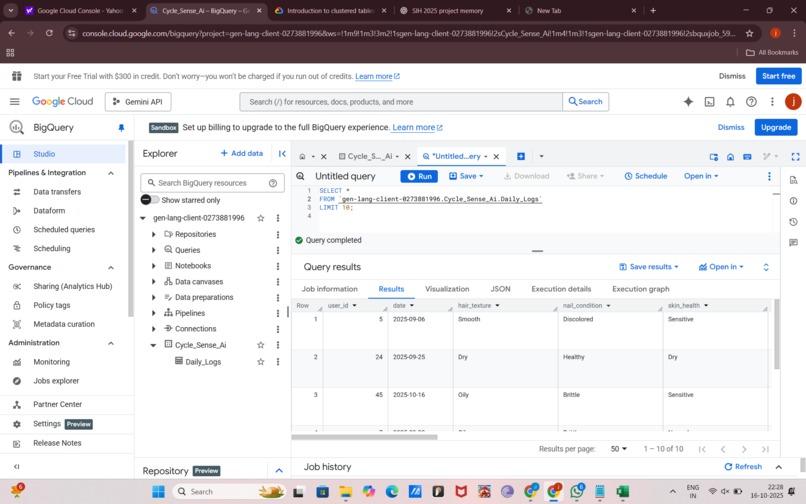Toggle Show starred only switch
The image size is (806, 504).
pyautogui.click(x=149, y=200)
